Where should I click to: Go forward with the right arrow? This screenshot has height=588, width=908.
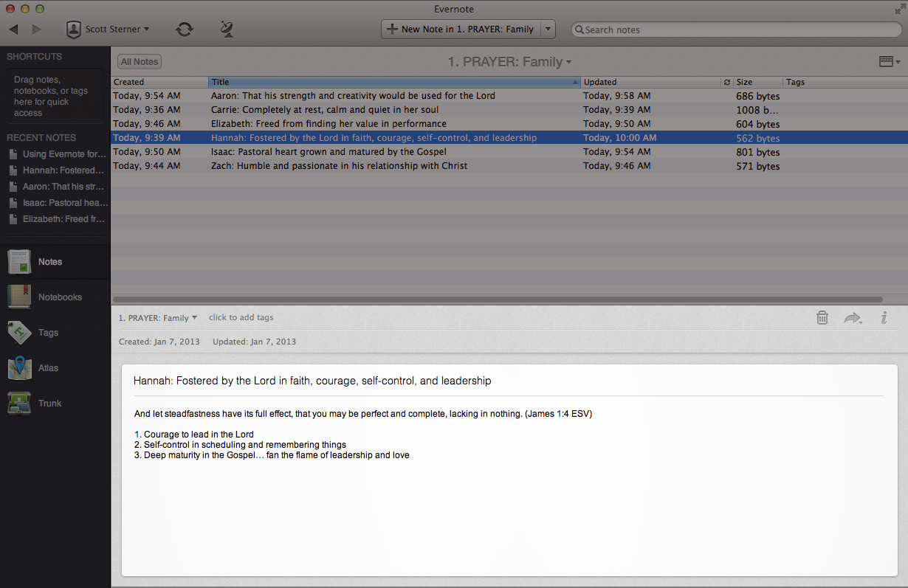tap(37, 30)
